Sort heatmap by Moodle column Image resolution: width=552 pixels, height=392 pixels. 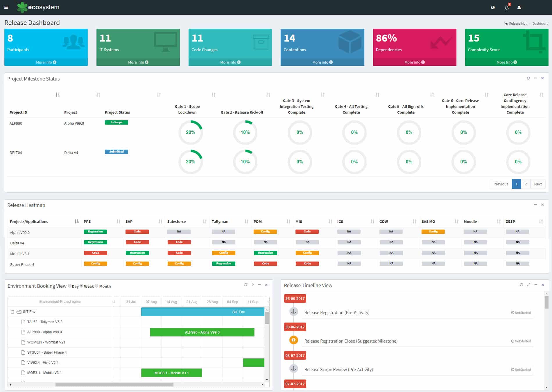[x=499, y=221]
